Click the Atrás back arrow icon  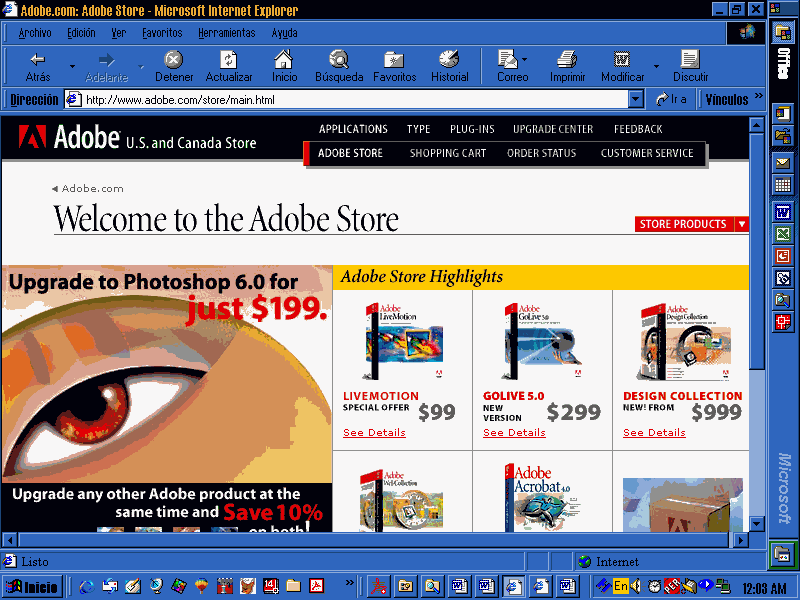[38, 60]
